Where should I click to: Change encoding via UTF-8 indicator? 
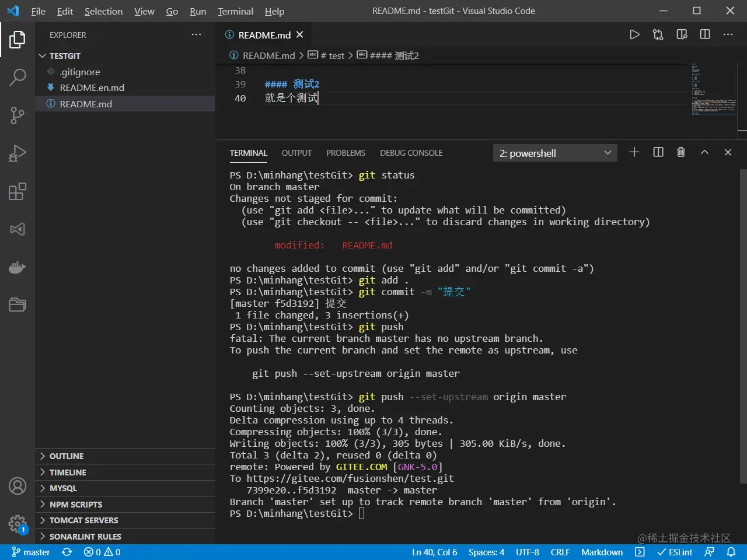[x=528, y=552]
